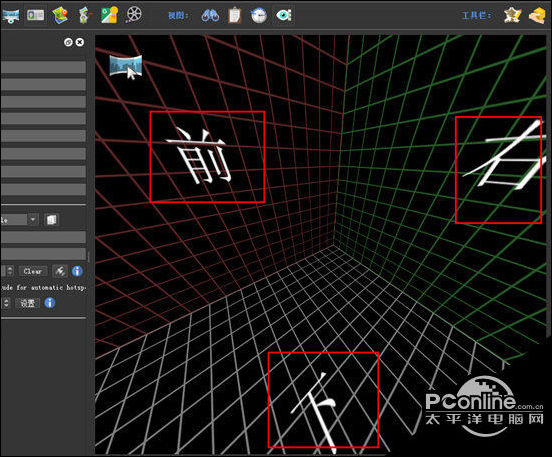The image size is (552, 457).
Task: Click the star toolbar icon
Action: [x=512, y=15]
